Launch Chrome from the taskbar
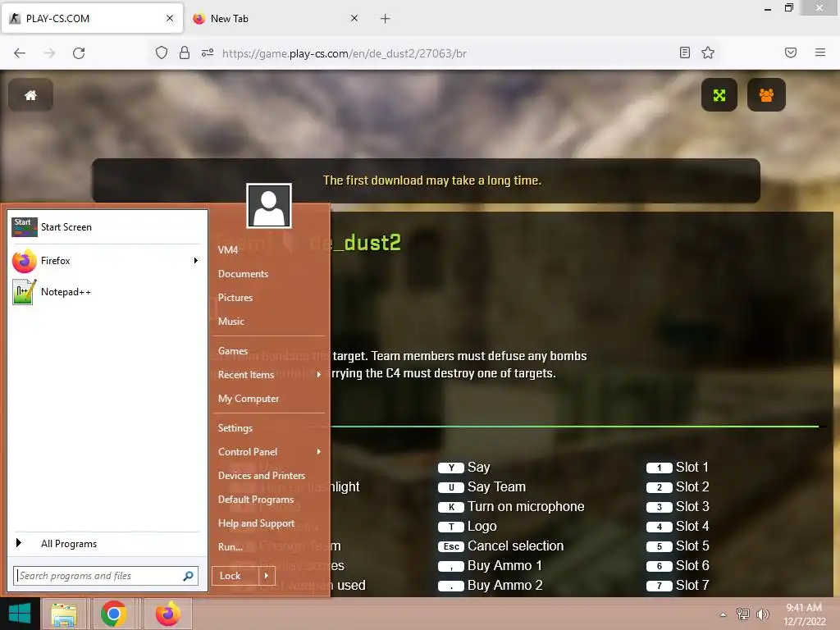Screen dimensions: 840x630 tap(113, 614)
